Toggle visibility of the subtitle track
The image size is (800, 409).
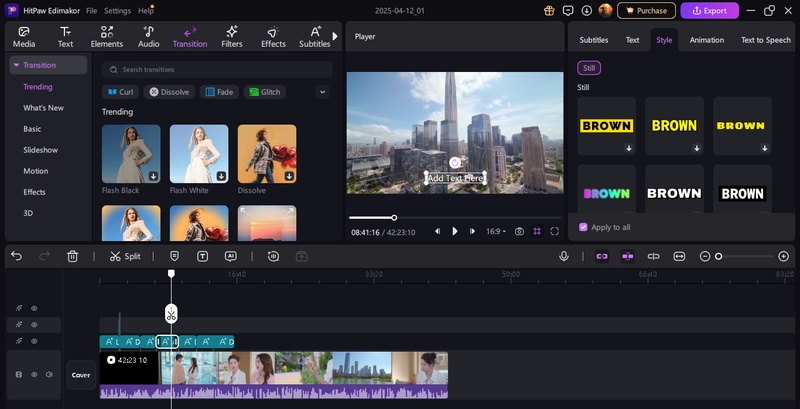click(34, 341)
